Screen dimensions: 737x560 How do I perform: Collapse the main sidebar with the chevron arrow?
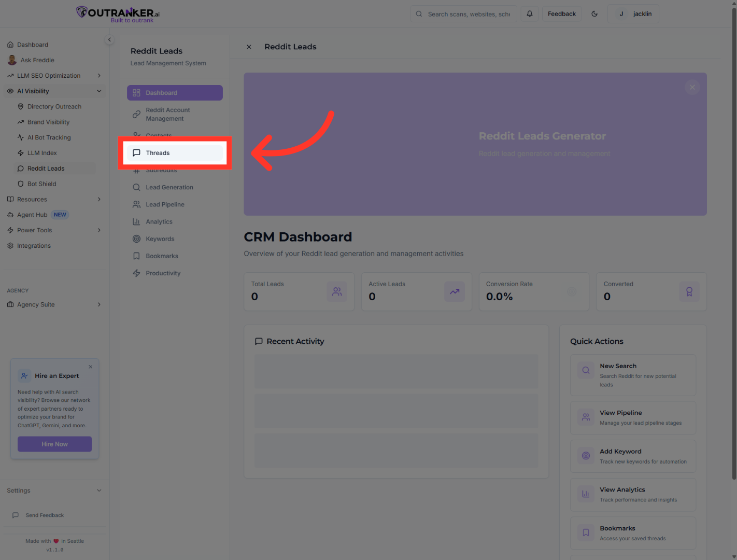pos(109,39)
